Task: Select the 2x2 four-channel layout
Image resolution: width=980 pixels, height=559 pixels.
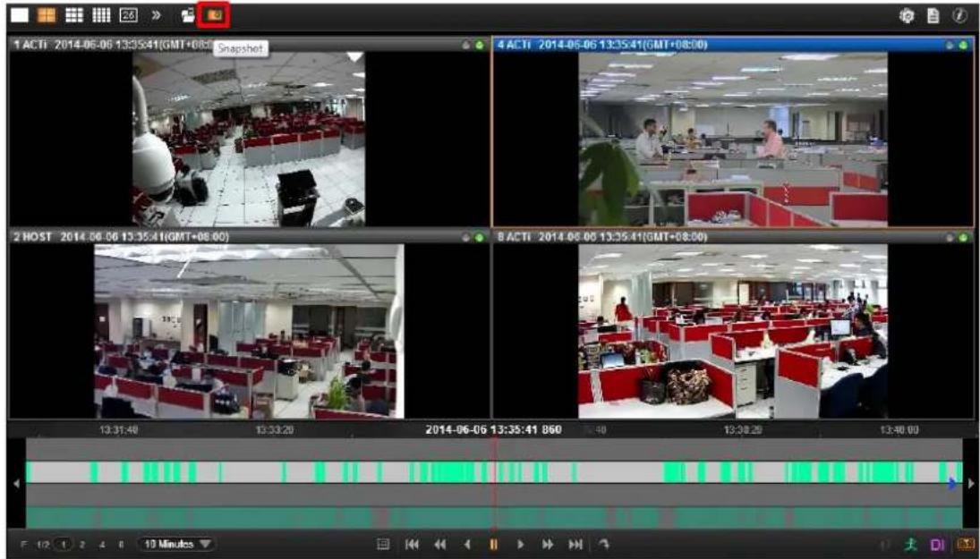Action: [x=47, y=15]
